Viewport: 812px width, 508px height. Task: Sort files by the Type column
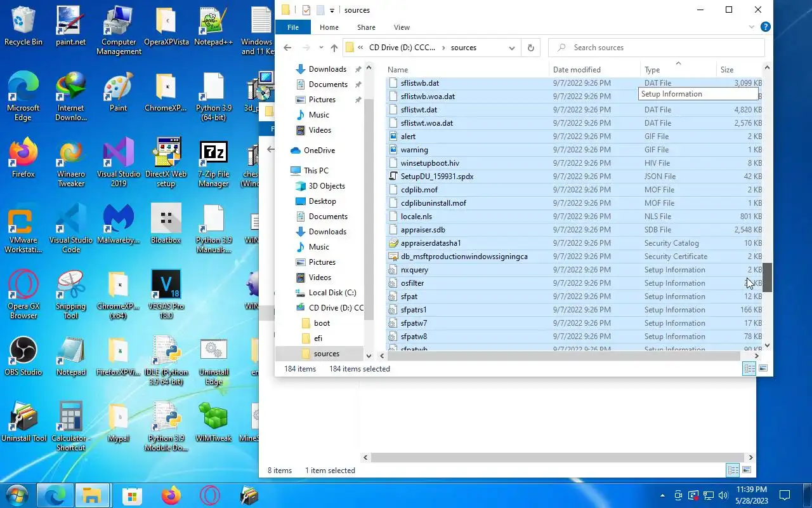pyautogui.click(x=678, y=70)
